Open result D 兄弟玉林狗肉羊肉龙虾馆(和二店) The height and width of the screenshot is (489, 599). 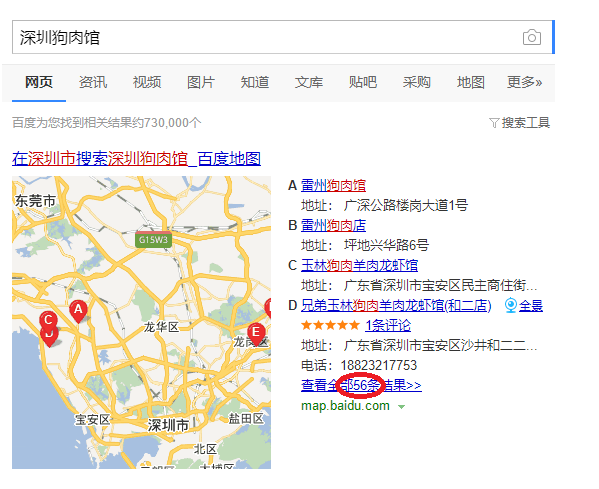396,306
